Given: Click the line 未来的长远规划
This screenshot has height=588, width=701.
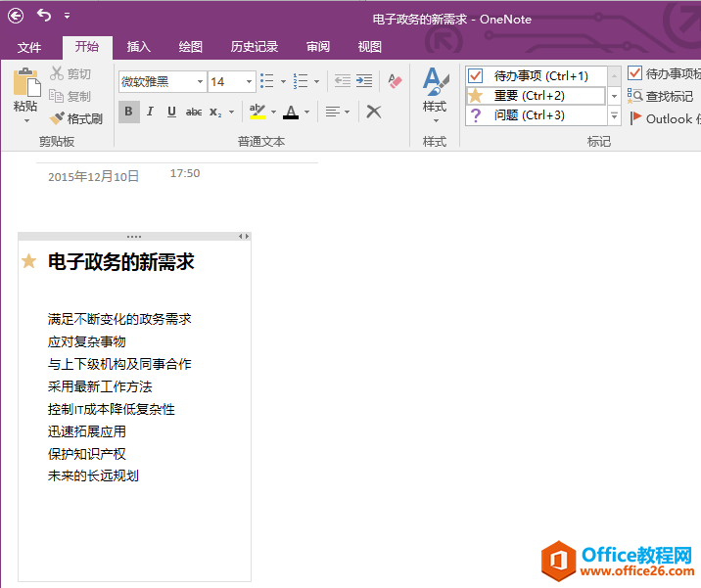Looking at the screenshot, I should point(93,475).
